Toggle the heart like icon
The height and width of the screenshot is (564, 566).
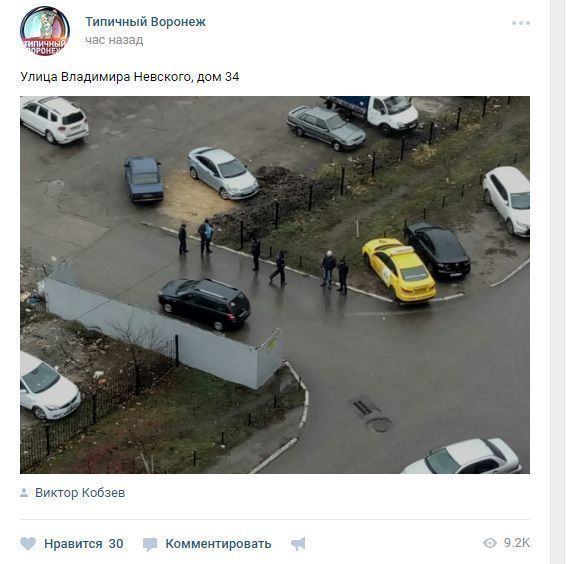point(28,543)
